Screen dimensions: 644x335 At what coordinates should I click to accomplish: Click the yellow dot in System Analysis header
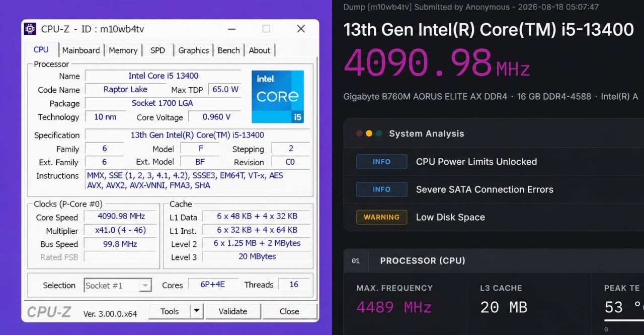(x=369, y=133)
